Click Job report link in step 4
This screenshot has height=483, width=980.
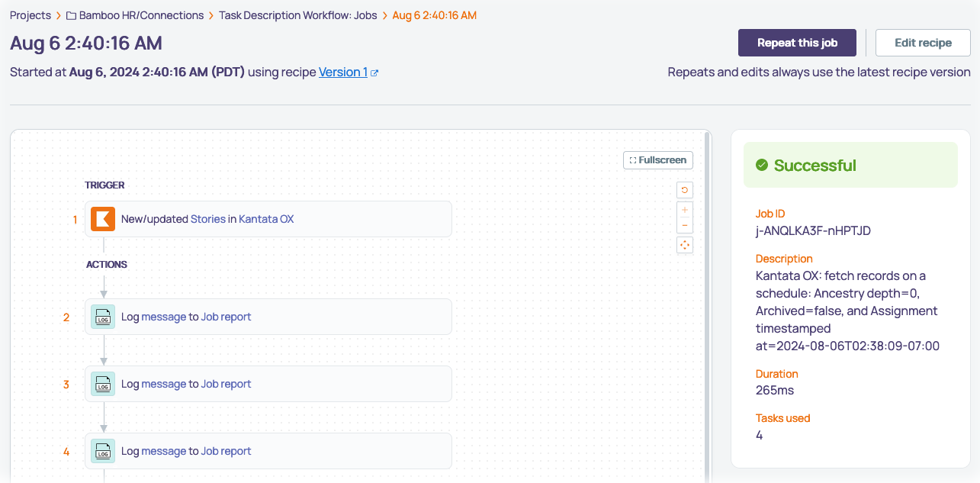coord(226,451)
